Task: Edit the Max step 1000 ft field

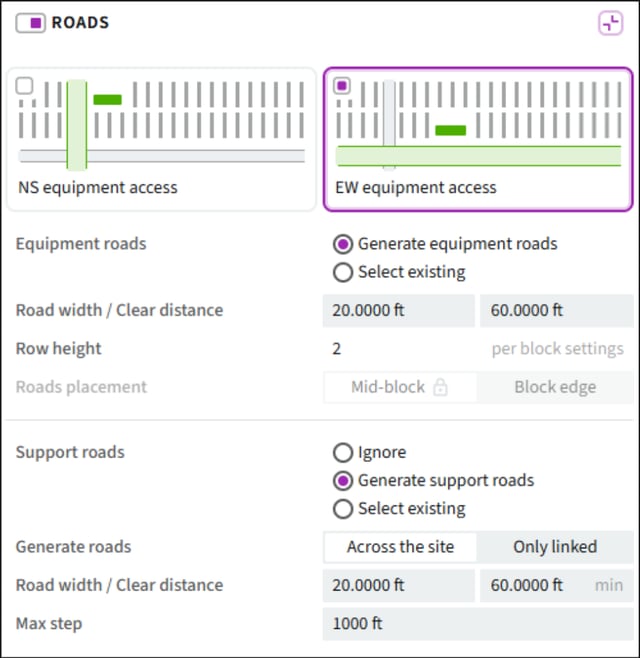Action: 478,624
